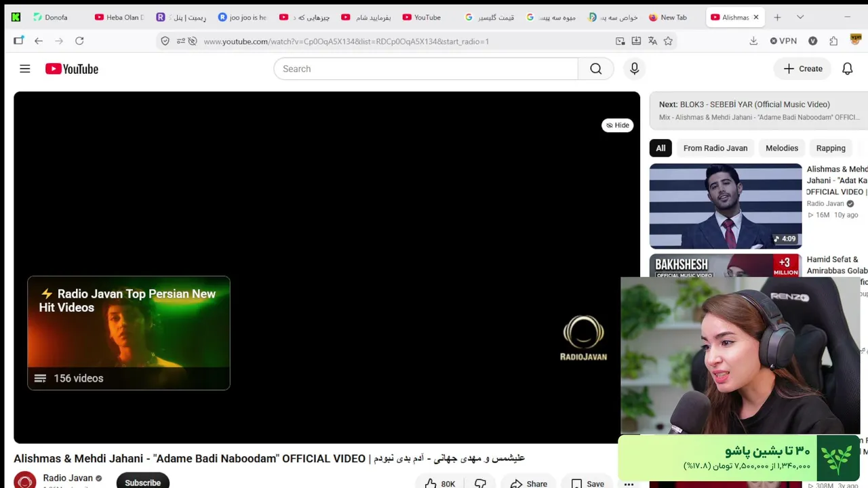Click the green donation goal banner

pos(738,459)
